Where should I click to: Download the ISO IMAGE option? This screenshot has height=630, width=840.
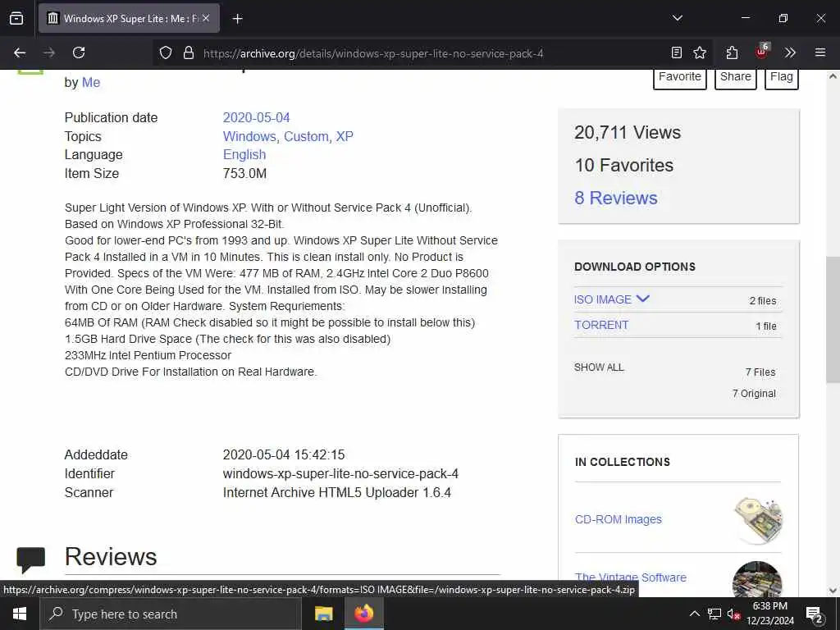(x=603, y=299)
